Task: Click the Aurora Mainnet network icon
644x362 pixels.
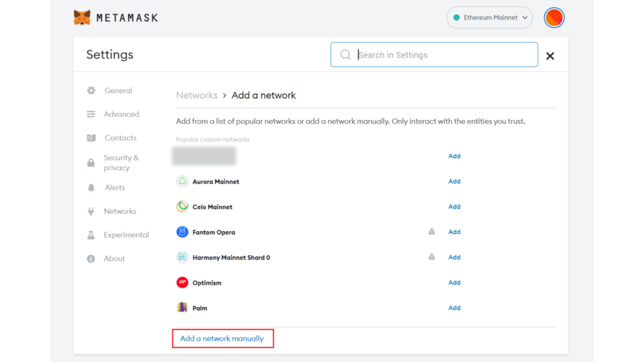Action: click(x=182, y=181)
